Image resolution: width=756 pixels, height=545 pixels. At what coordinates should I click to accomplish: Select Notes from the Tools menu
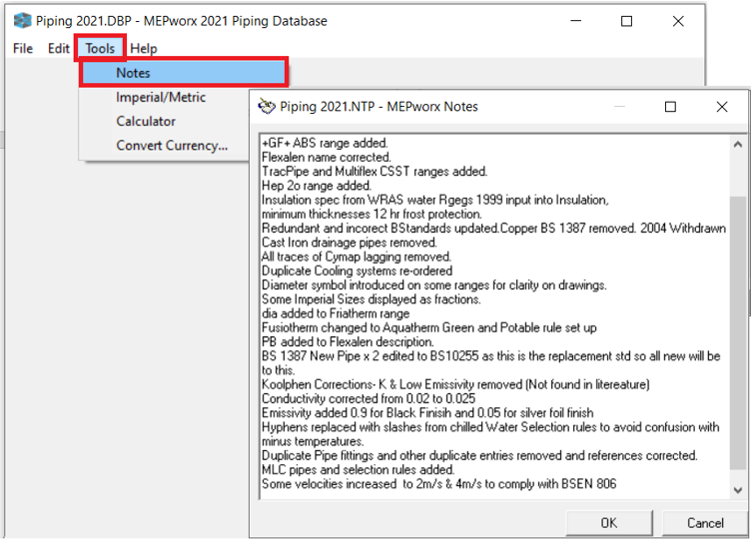[184, 73]
